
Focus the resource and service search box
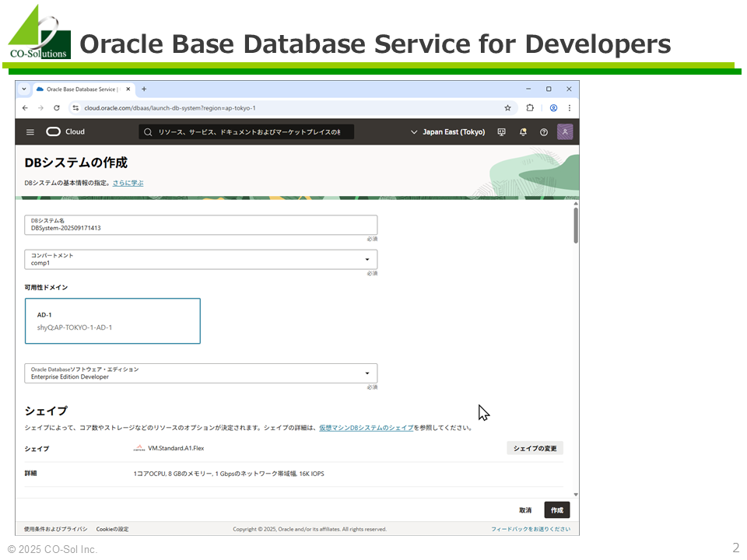click(x=247, y=132)
